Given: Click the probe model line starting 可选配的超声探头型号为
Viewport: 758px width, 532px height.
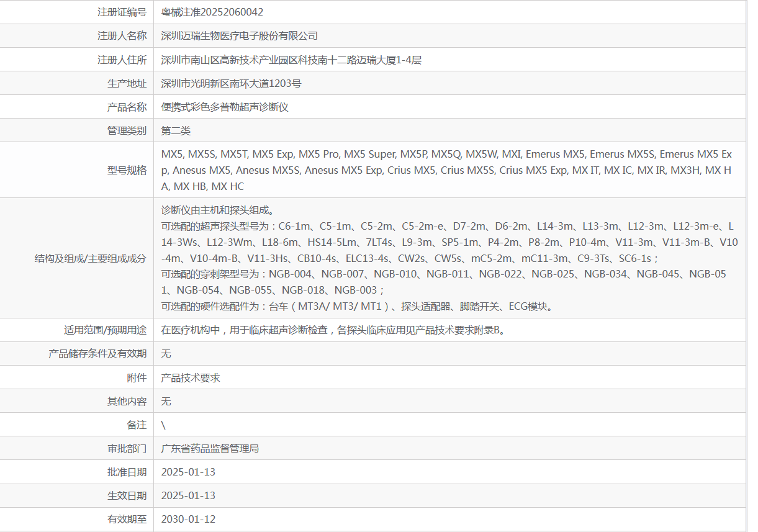Looking at the screenshot, I should [449, 242].
